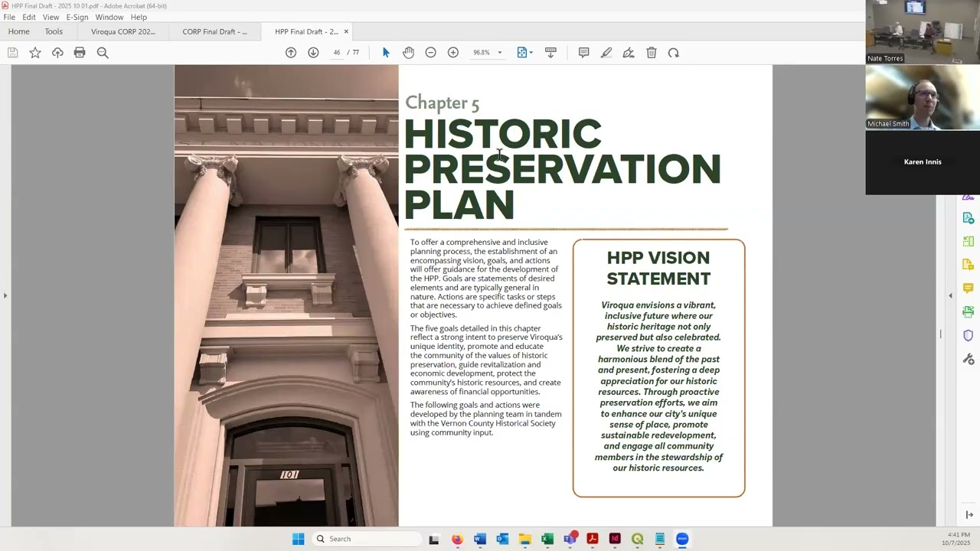
Task: Activate the Hand pan tool
Action: 408,53
